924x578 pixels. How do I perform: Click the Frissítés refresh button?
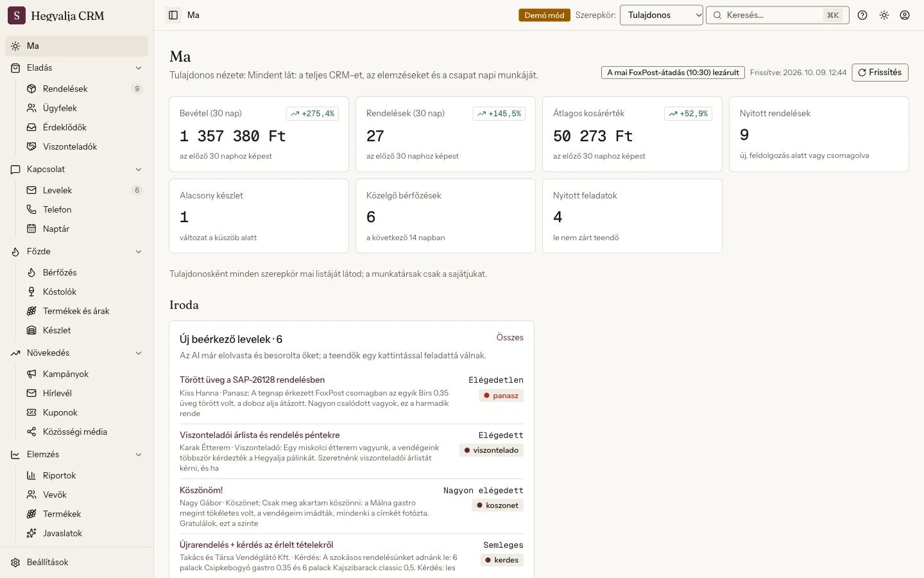pyautogui.click(x=880, y=73)
